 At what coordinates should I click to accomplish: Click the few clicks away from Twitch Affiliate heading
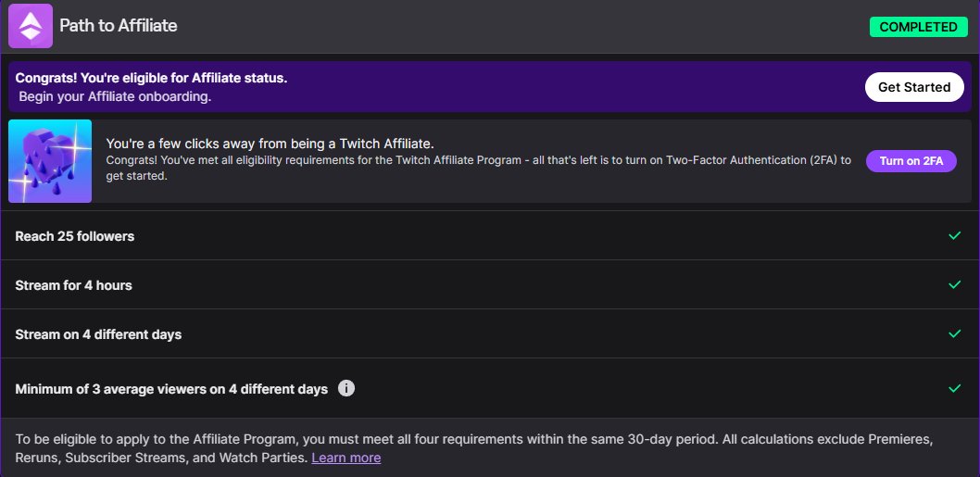click(270, 144)
